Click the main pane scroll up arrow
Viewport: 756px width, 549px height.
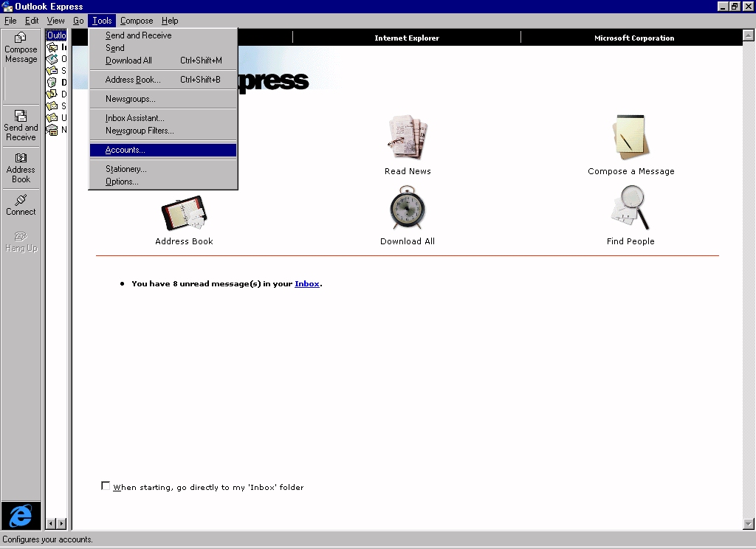pyautogui.click(x=749, y=35)
